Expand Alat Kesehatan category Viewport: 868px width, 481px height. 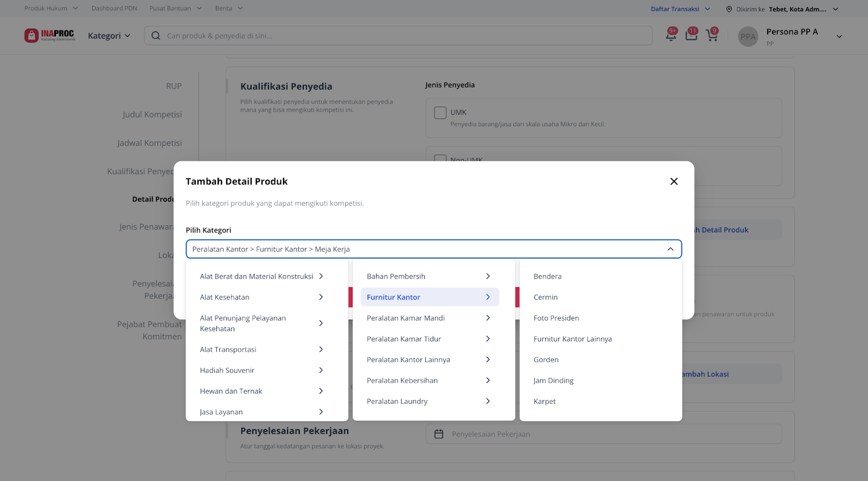tap(261, 298)
